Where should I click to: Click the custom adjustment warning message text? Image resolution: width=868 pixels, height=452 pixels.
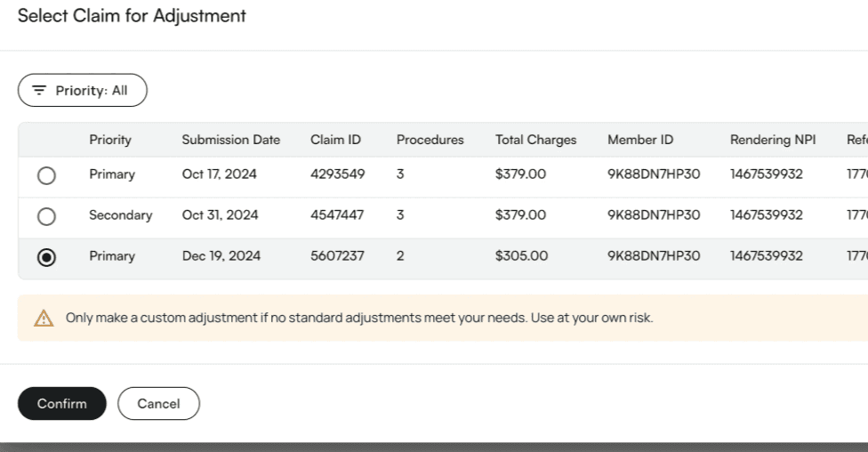[x=359, y=318]
